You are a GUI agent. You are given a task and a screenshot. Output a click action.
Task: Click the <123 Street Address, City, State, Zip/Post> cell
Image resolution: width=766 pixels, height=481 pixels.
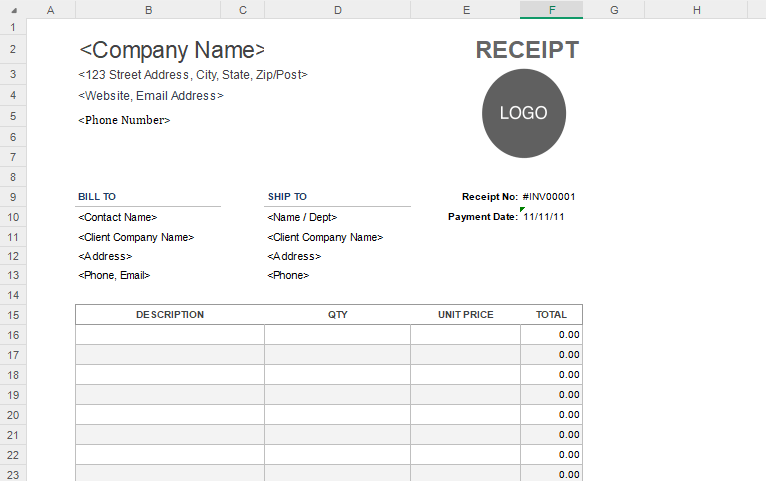(193, 75)
